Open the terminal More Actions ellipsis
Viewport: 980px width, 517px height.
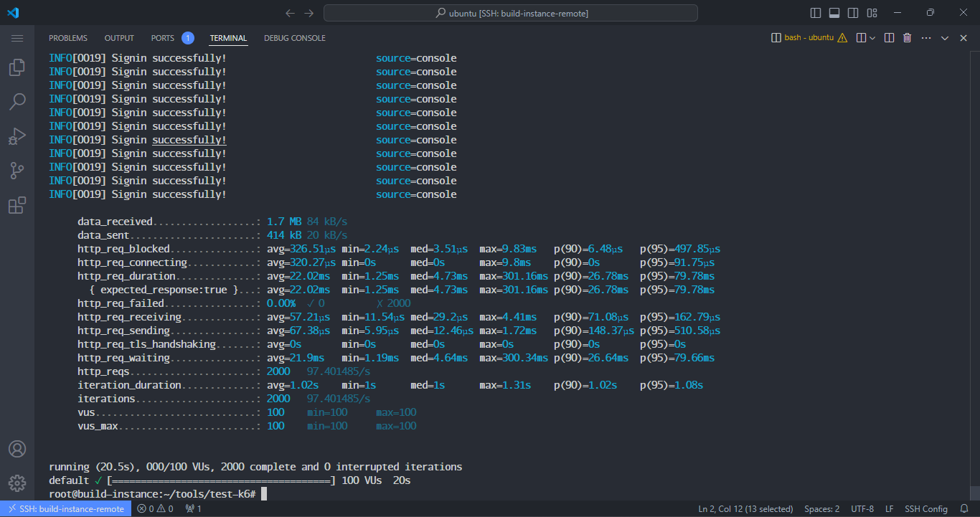(x=926, y=38)
